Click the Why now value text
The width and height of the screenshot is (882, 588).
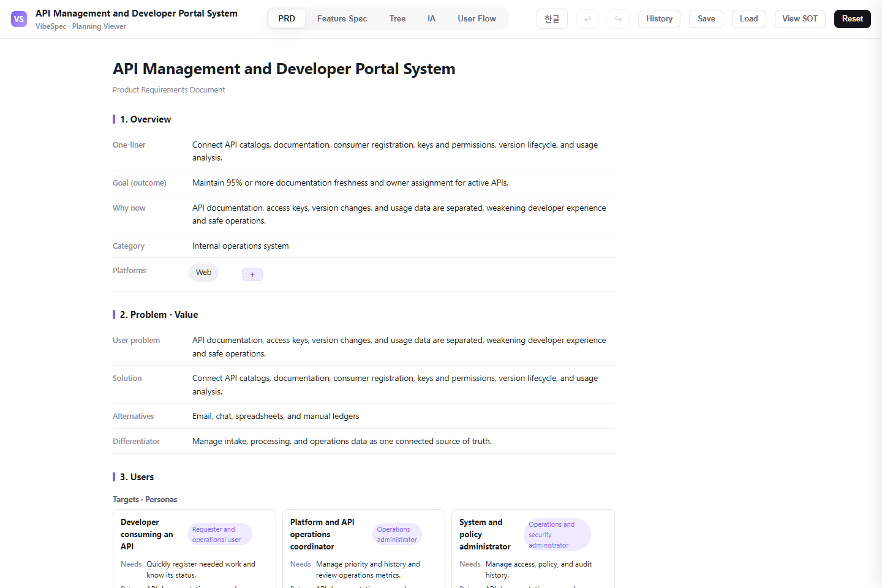click(399, 214)
